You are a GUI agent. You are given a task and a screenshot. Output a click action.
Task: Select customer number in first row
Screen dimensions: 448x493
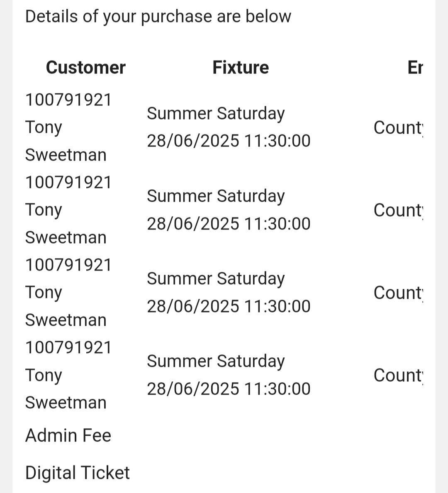pyautogui.click(x=68, y=100)
